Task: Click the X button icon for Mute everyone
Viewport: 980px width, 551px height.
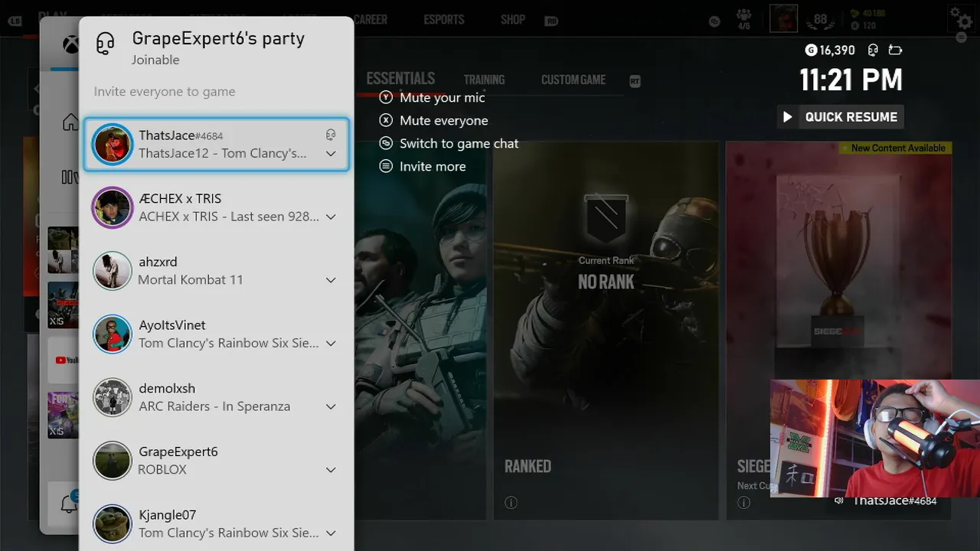Action: click(386, 120)
